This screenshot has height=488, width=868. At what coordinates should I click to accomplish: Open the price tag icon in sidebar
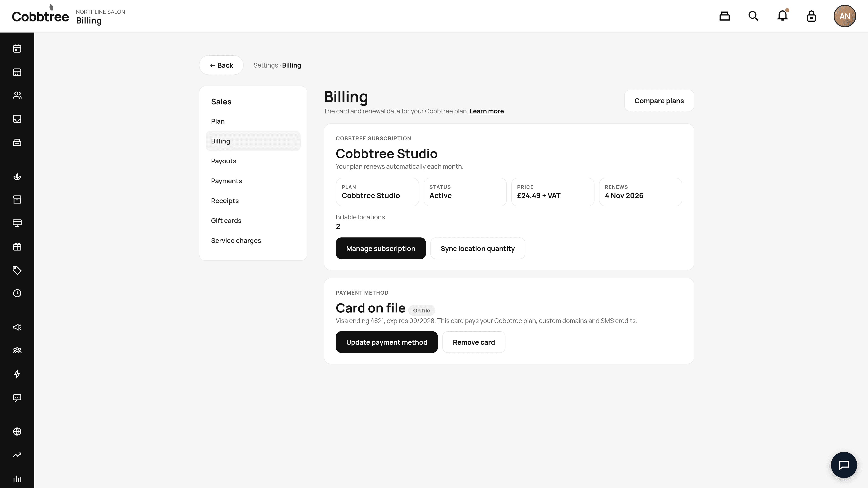pos(17,270)
